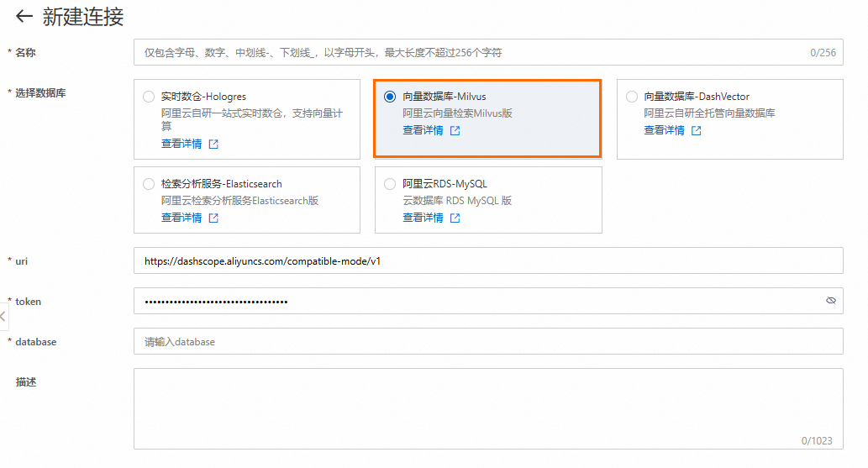Click the 0/256 character counter
The image size is (868, 468).
click(x=823, y=53)
